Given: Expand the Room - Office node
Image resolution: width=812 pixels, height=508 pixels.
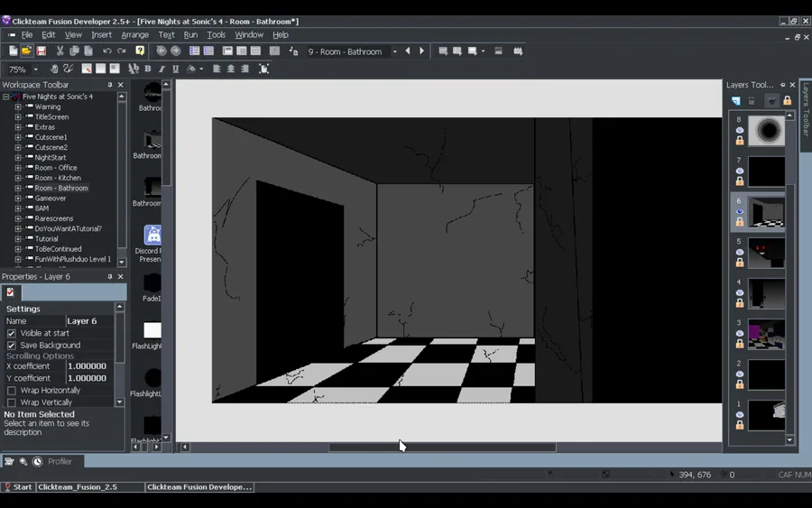Looking at the screenshot, I should (x=18, y=168).
